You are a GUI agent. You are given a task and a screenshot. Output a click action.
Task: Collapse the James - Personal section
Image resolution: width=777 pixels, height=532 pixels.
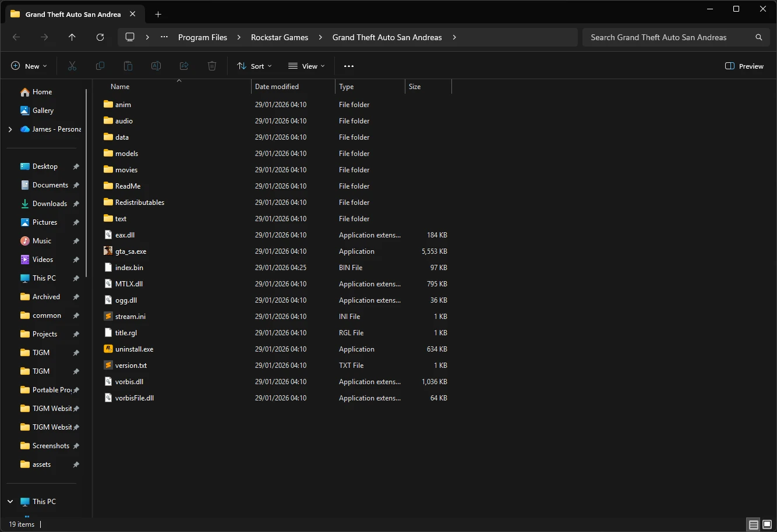pos(10,129)
